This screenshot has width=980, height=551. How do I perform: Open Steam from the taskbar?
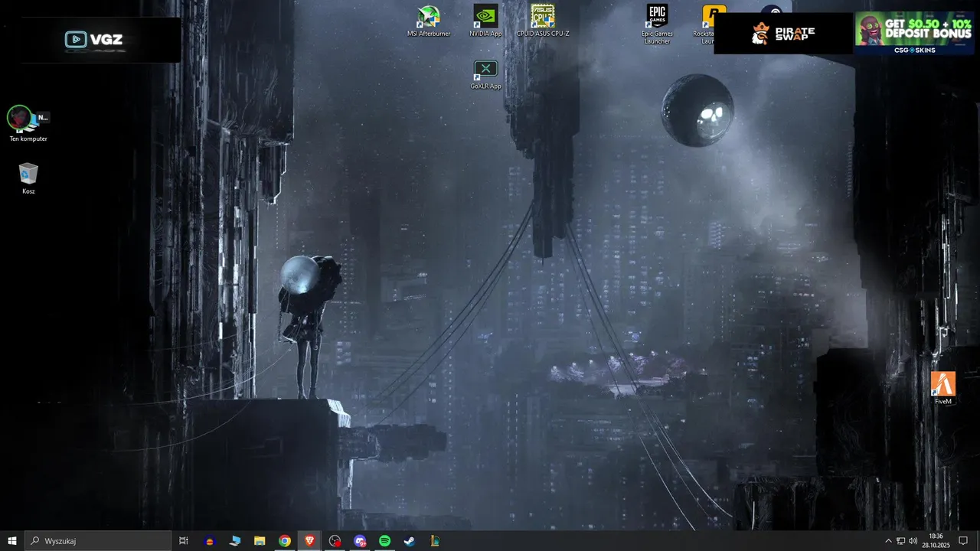410,541
